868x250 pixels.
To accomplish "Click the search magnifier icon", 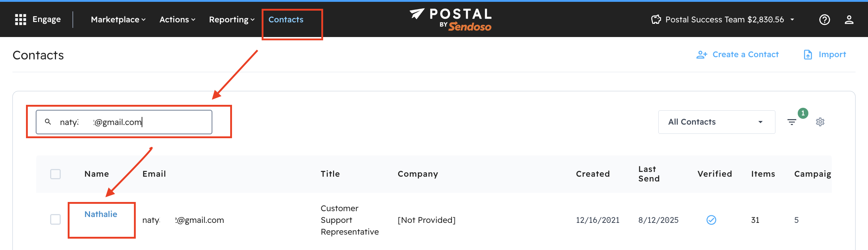I will coord(48,122).
